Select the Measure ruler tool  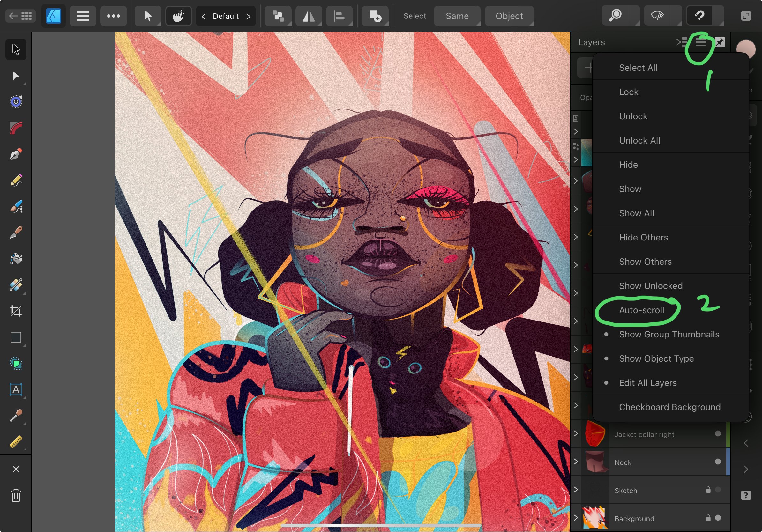pyautogui.click(x=16, y=441)
